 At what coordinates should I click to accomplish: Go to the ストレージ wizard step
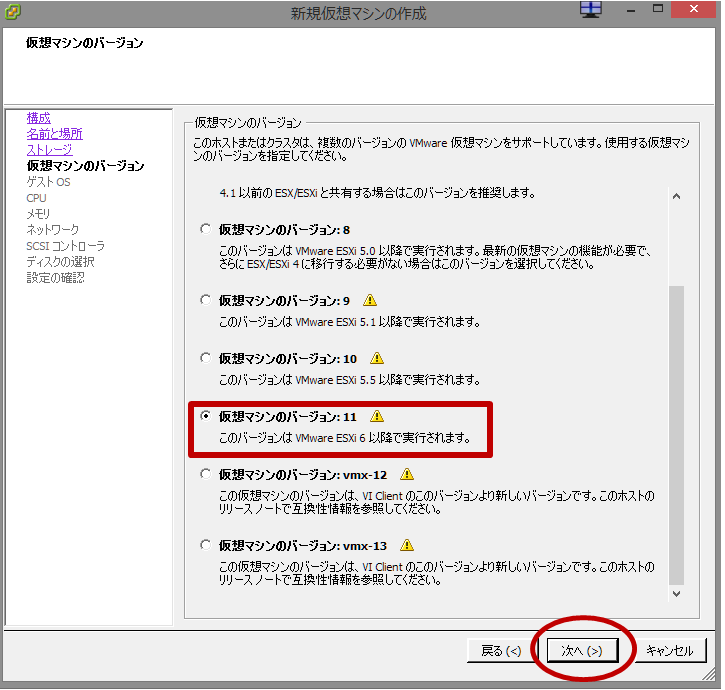coord(49,150)
